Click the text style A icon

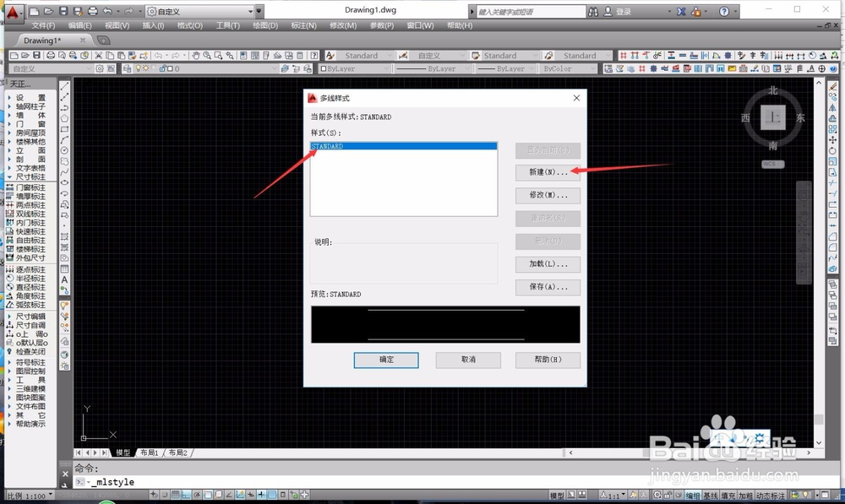330,56
